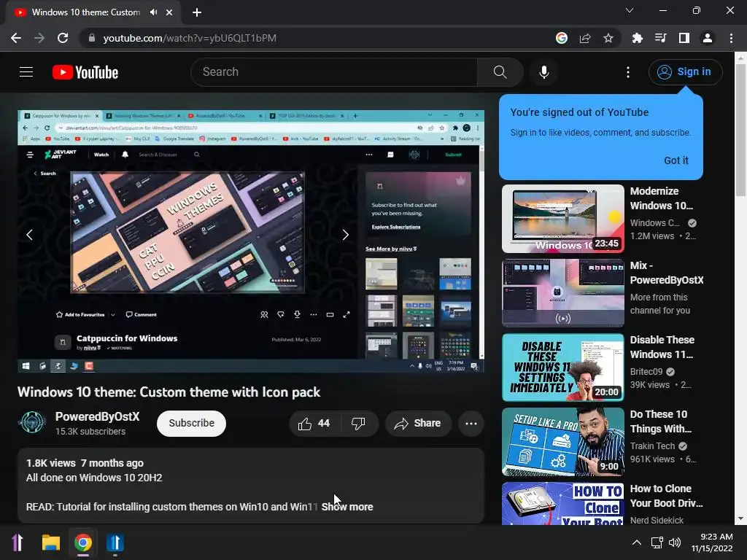
Task: Open volume control in system tray
Action: point(675,542)
